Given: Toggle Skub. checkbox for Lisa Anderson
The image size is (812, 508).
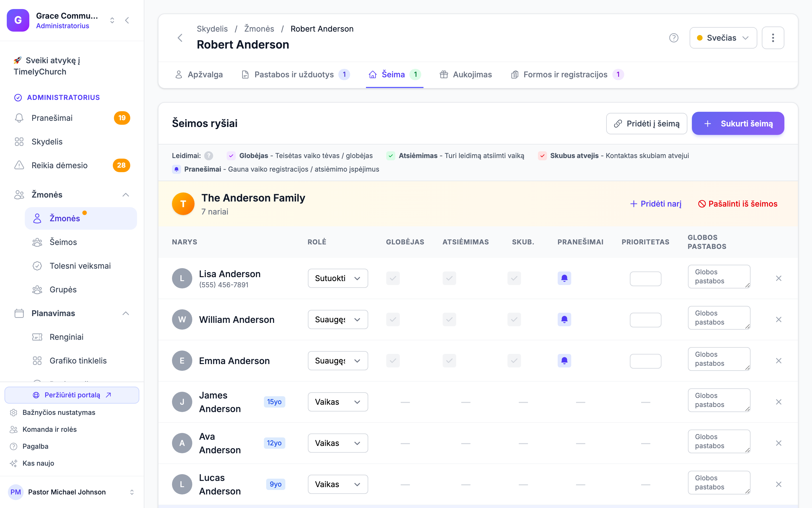Looking at the screenshot, I should [x=514, y=278].
